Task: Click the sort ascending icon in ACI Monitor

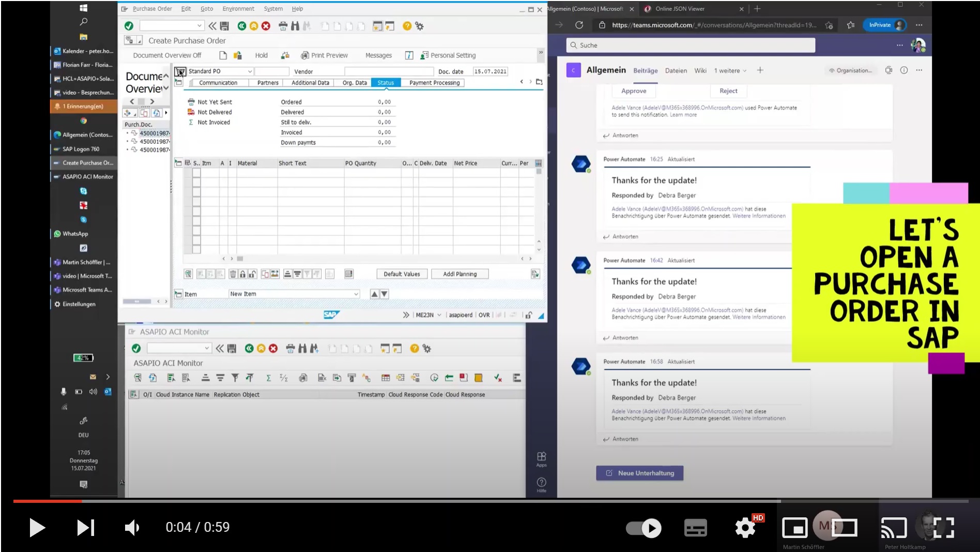Action: (x=205, y=378)
